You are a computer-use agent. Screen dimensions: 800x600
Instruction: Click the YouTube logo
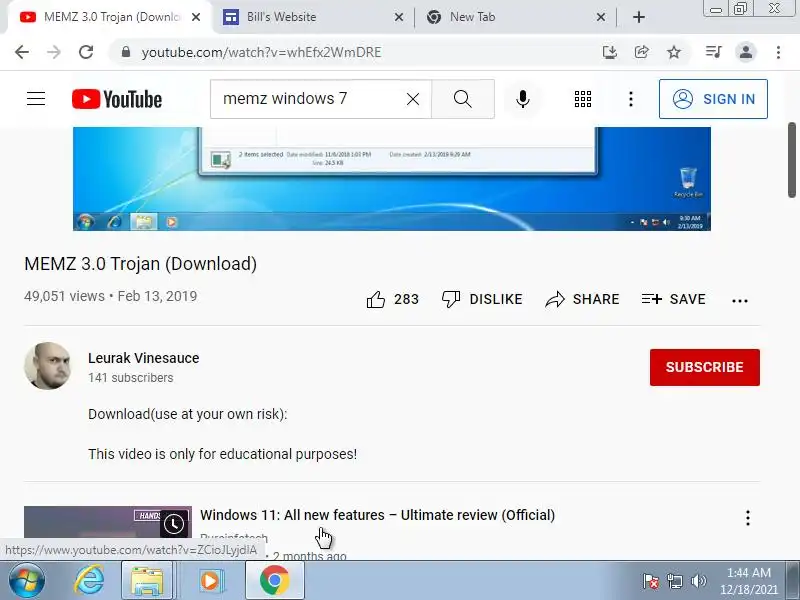[117, 99]
